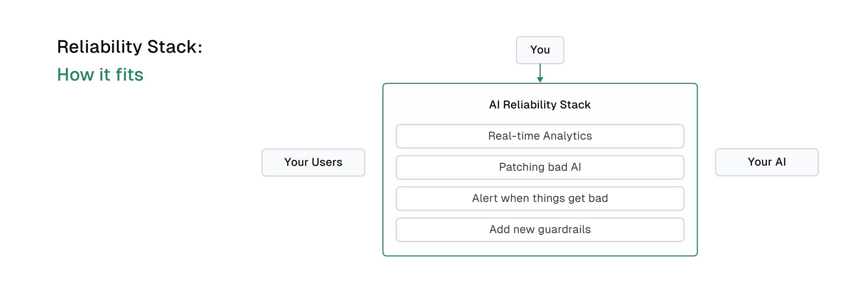
Task: Click the green "How it fits" subtitle
Action: pyautogui.click(x=100, y=75)
